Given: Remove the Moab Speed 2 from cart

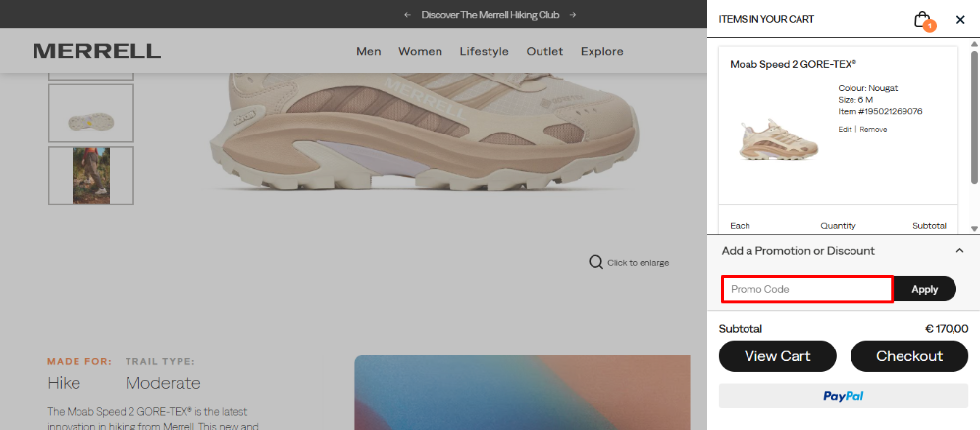Looking at the screenshot, I should 873,129.
